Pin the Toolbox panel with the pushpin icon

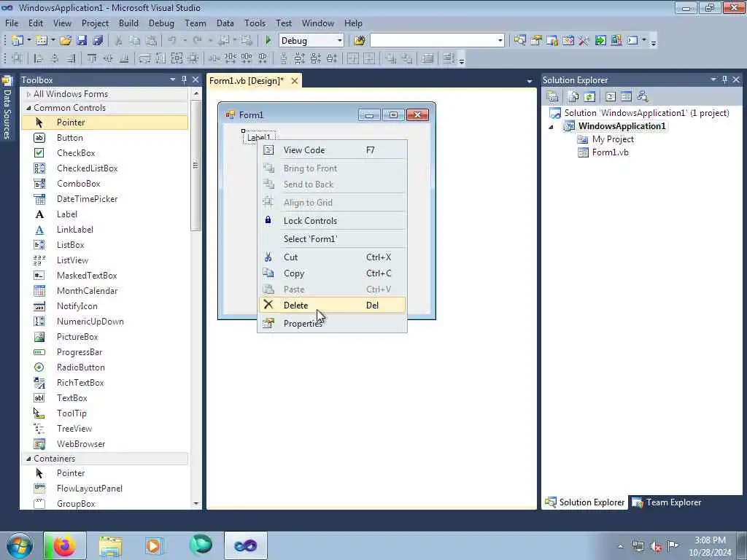(x=185, y=79)
